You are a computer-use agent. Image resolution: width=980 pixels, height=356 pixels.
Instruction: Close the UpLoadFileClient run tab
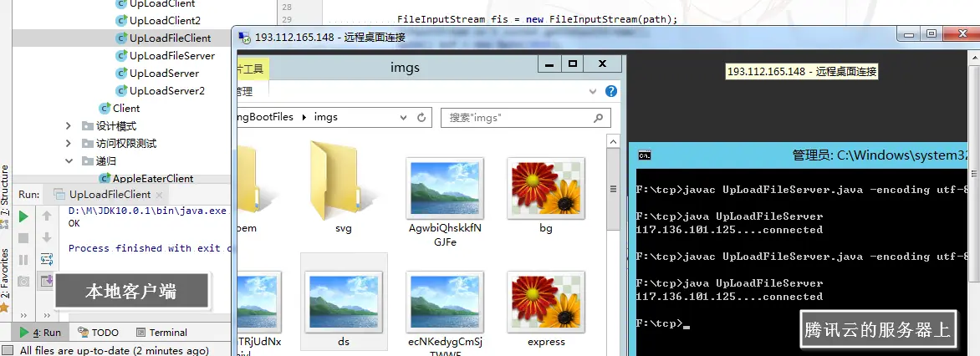point(159,194)
